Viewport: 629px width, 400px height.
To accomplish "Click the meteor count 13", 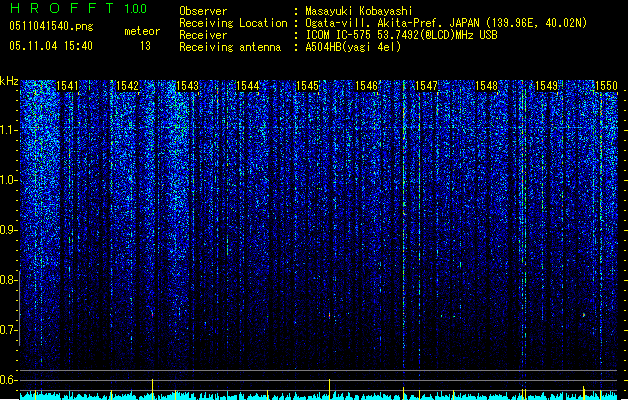I will [145, 46].
